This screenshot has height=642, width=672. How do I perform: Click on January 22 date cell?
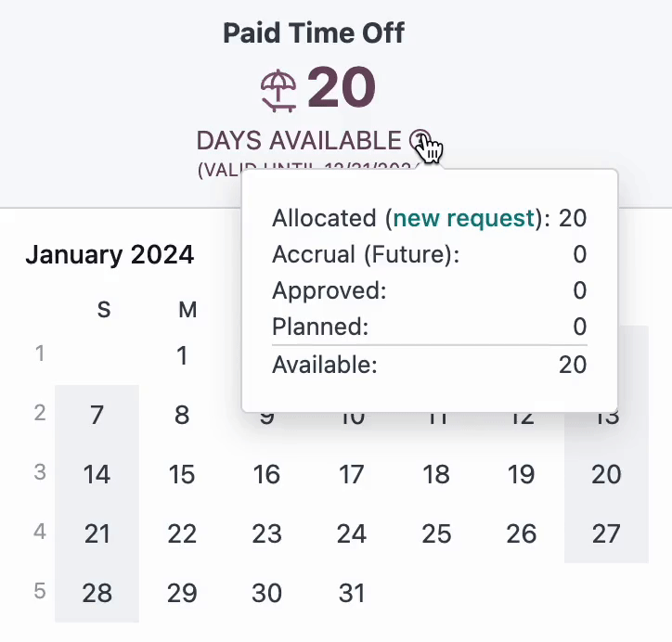coord(182,533)
